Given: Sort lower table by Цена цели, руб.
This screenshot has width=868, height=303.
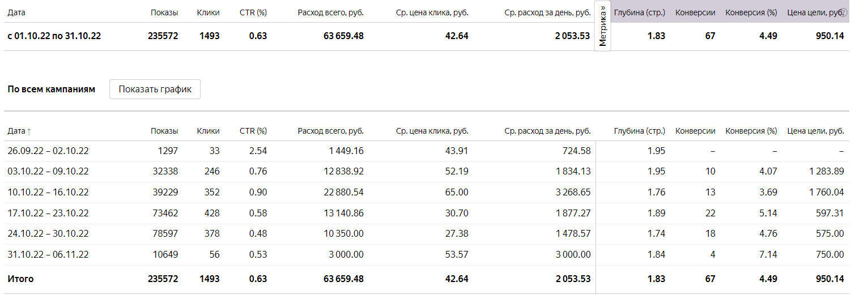Looking at the screenshot, I should tap(816, 131).
